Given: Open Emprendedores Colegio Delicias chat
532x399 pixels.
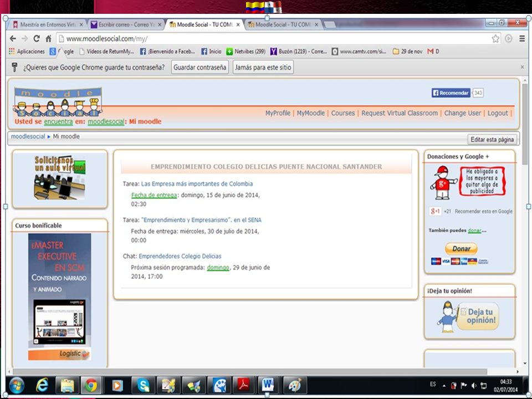Looking at the screenshot, I should (180, 256).
